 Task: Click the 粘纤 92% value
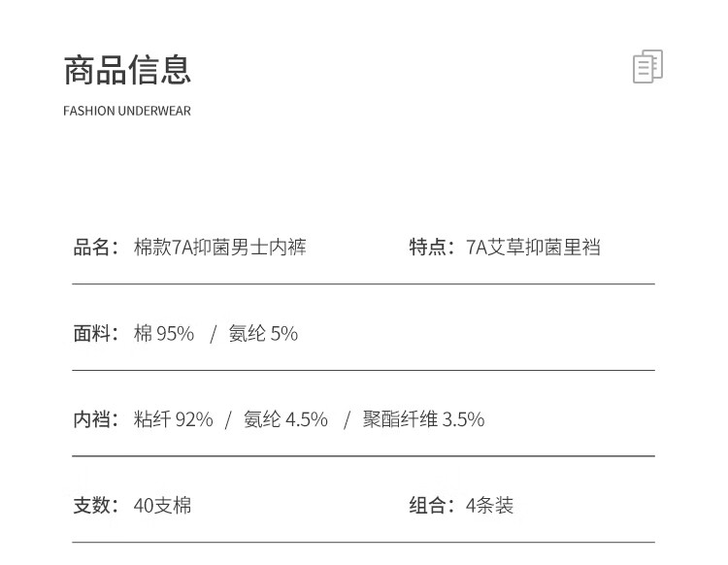click(x=173, y=419)
